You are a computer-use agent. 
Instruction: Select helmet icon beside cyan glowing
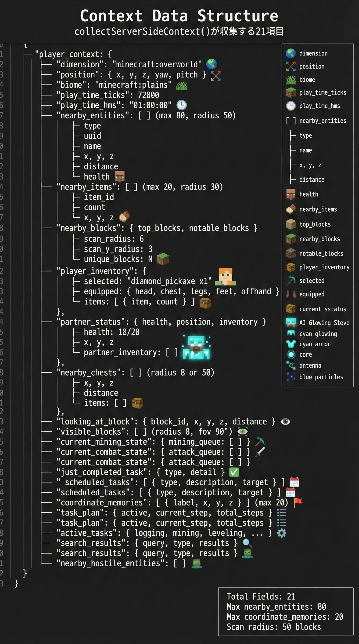click(x=291, y=333)
